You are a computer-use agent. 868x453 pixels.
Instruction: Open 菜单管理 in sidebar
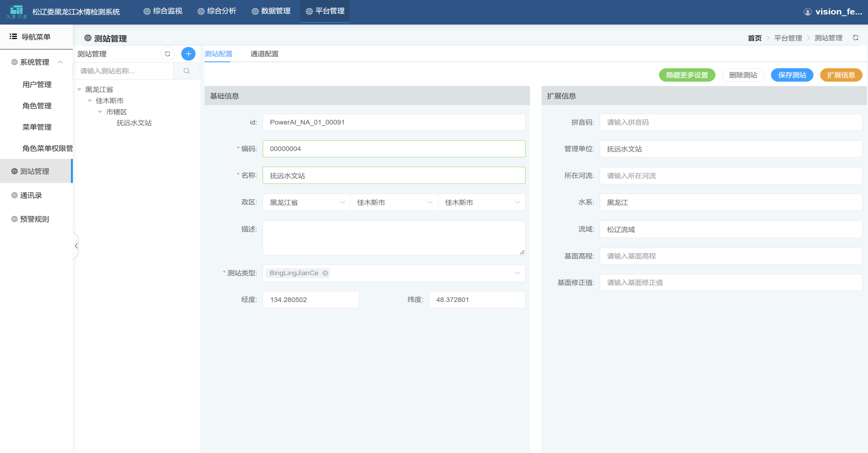37,127
